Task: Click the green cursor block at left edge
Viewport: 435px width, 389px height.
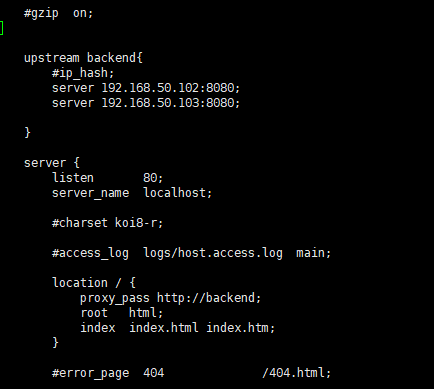Action: pyautogui.click(x=1, y=28)
